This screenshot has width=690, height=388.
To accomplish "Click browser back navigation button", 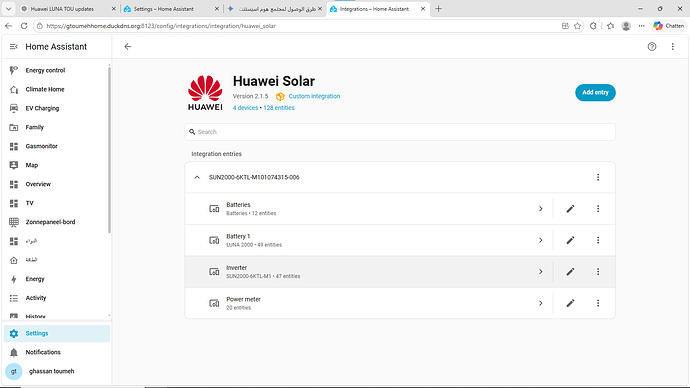I will click(8, 26).
